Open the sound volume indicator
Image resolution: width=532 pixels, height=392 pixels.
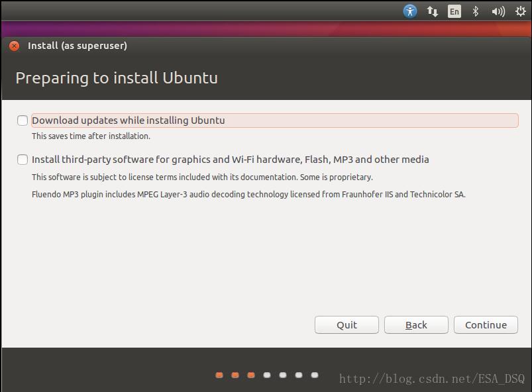(x=498, y=11)
